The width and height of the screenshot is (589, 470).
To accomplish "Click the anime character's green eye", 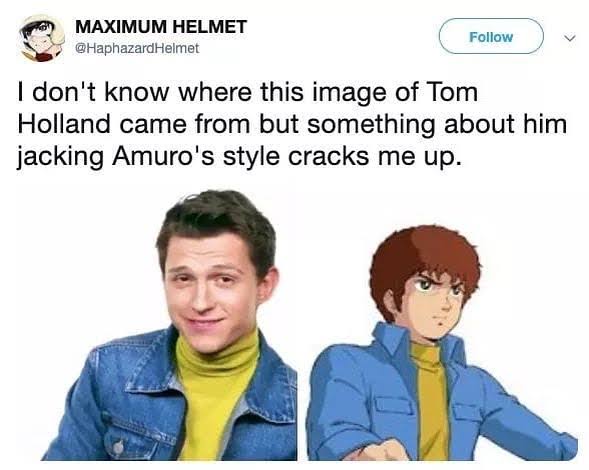I will click(x=423, y=285).
